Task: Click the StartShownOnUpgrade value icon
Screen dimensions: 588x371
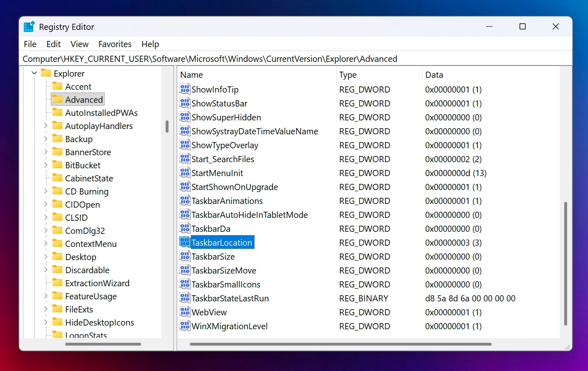Action: point(185,186)
